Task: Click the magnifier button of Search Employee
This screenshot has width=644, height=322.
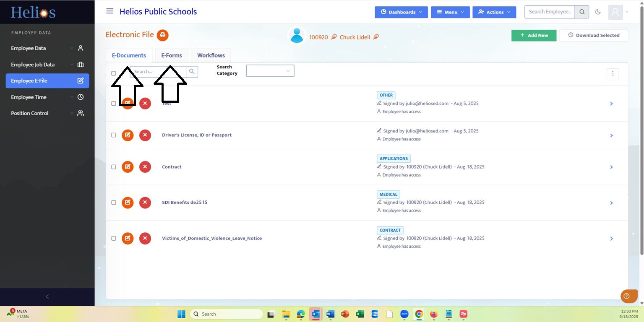Action: (582, 12)
